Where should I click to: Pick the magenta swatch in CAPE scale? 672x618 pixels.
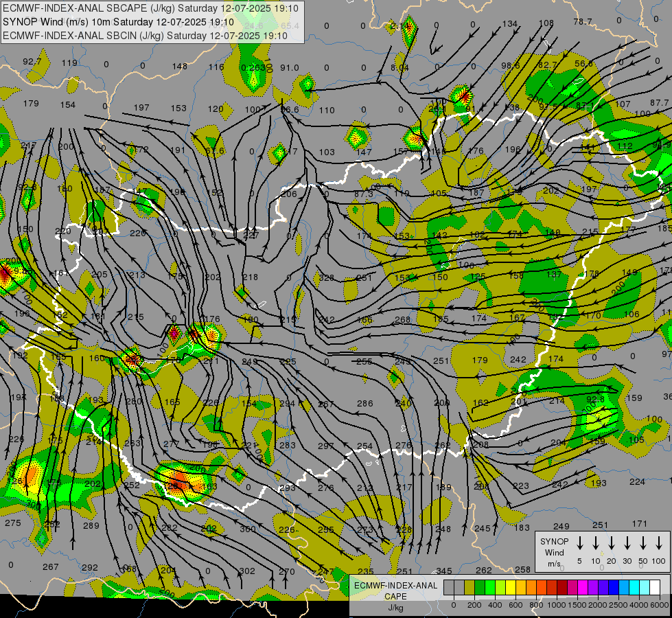tap(583, 587)
